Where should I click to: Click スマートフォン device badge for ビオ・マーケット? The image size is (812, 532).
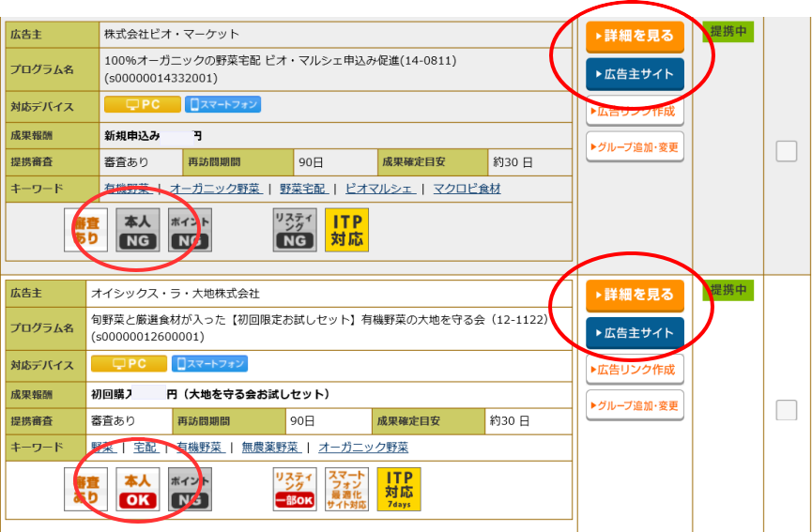point(222,104)
